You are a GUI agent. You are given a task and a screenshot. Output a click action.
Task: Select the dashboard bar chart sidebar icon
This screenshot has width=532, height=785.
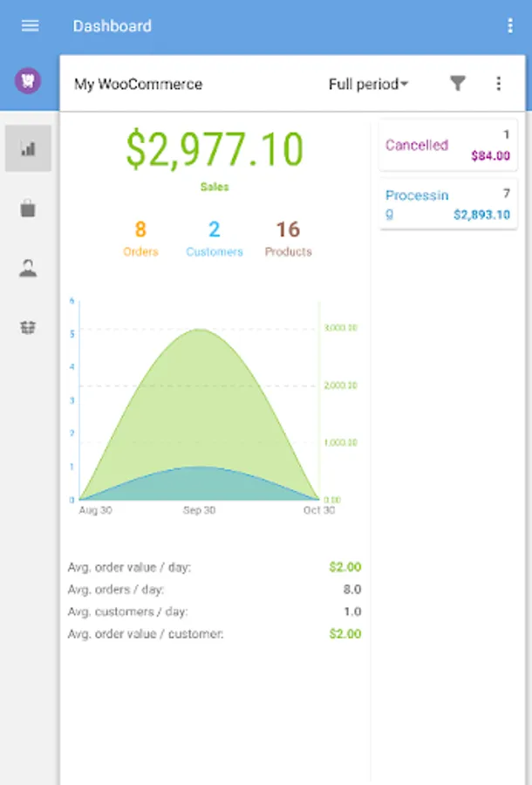28,148
